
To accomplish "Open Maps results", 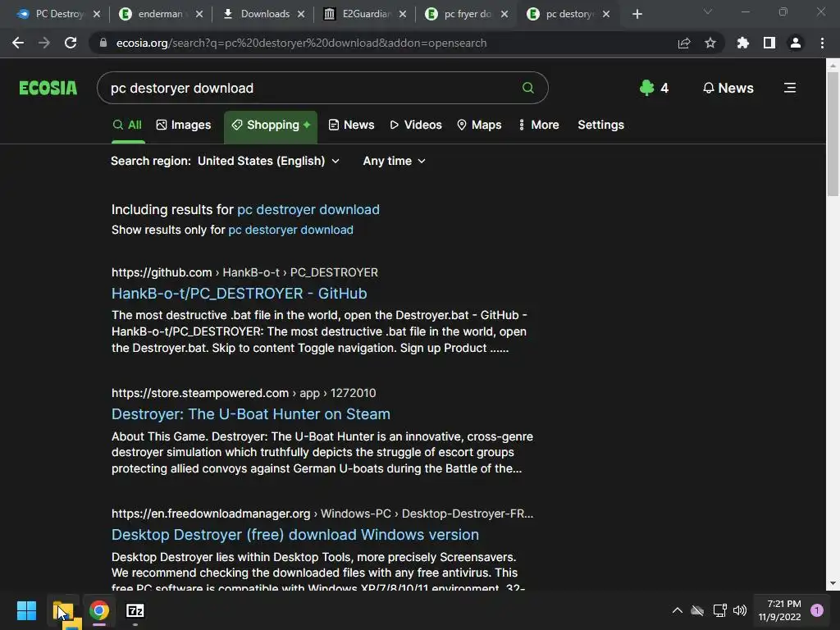I will pos(479,125).
